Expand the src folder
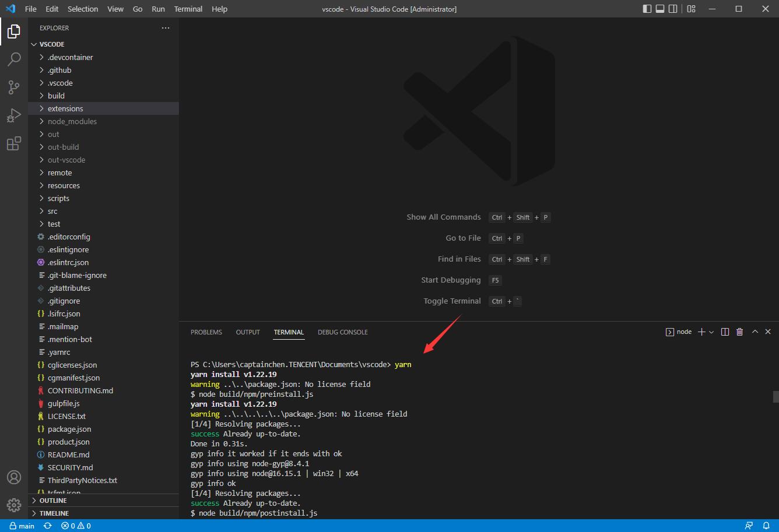The image size is (779, 532). coord(103,211)
